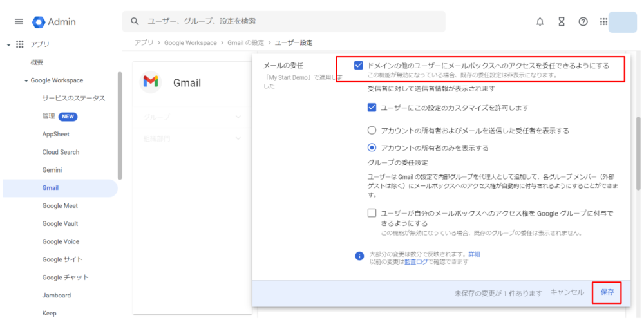The width and height of the screenshot is (644, 320).
Task: Open the Google apps grid launcher
Action: [x=603, y=22]
